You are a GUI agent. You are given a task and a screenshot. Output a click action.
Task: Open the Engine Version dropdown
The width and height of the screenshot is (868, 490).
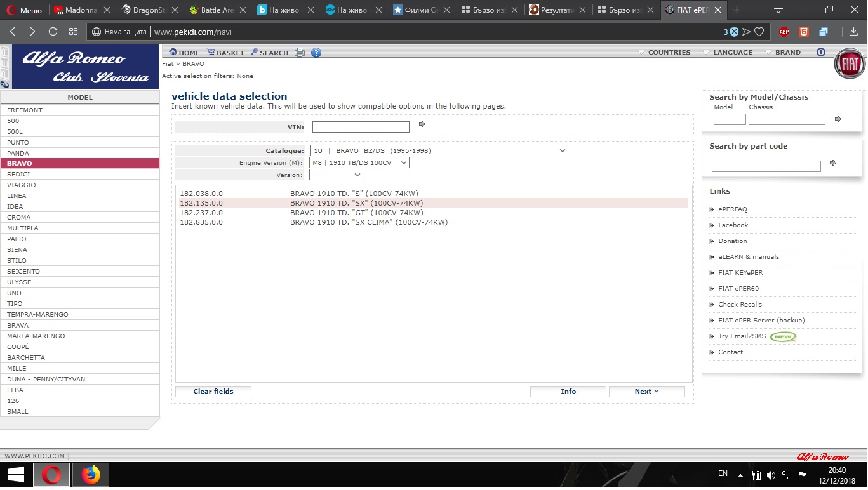pyautogui.click(x=359, y=163)
